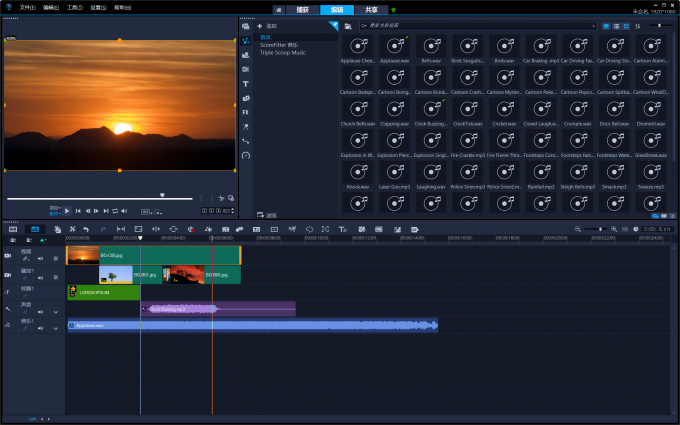Image resolution: width=680 pixels, height=425 pixels.
Task: Click the Home tab icon
Action: (x=278, y=10)
